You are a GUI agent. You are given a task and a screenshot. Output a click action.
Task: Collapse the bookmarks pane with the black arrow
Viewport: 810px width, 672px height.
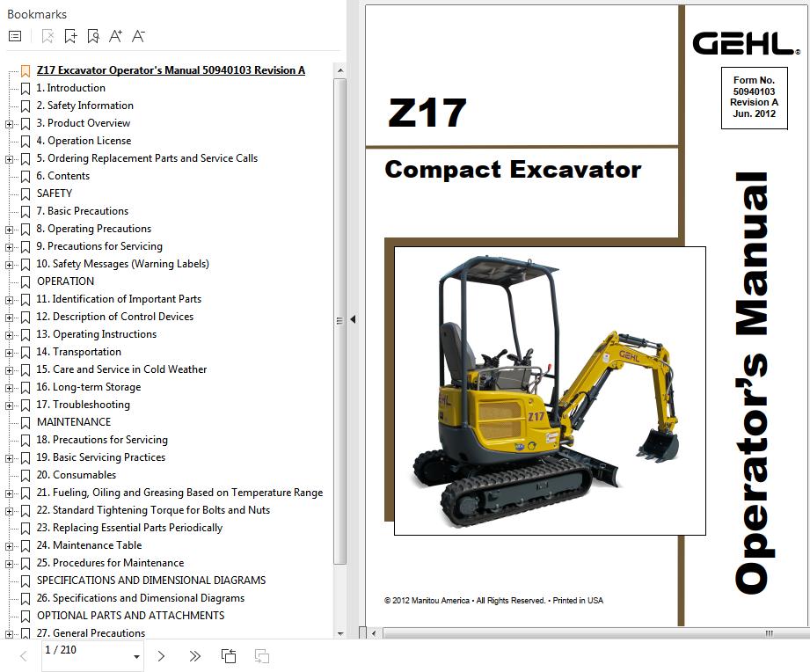click(x=353, y=320)
